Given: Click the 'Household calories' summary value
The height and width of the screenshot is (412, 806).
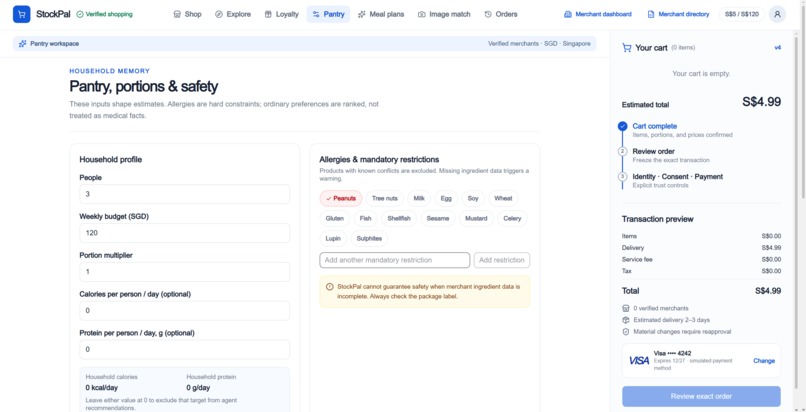Looking at the screenshot, I should 104,388.
